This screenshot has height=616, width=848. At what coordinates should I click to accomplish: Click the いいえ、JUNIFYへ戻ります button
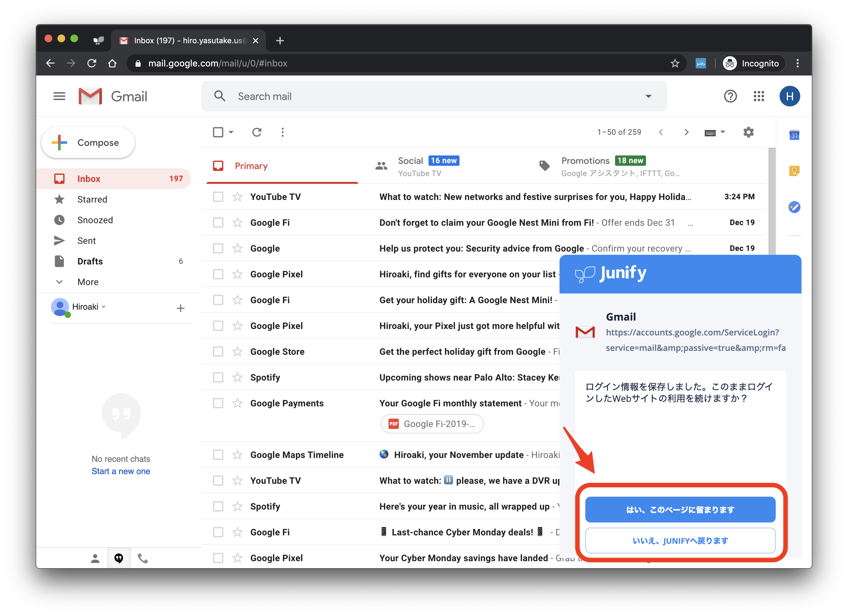[680, 541]
